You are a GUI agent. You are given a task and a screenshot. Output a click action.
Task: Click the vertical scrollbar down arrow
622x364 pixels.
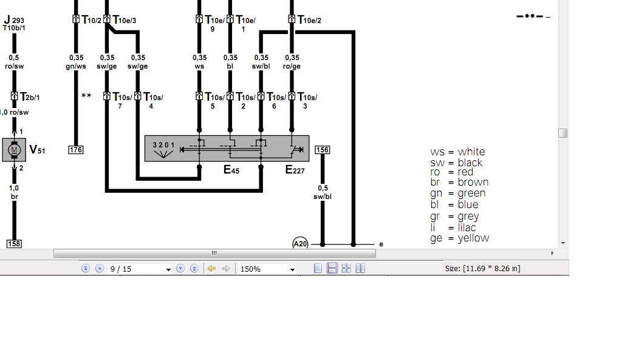coord(563,243)
